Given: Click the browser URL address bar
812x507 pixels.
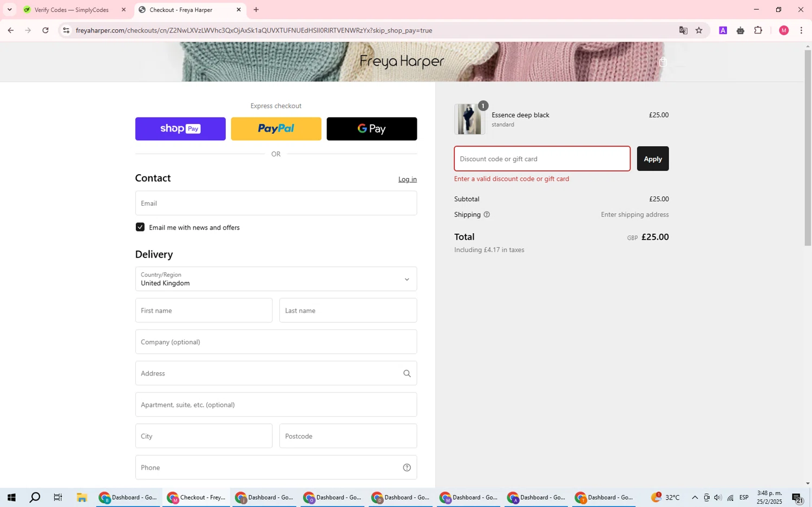Looking at the screenshot, I should (x=374, y=30).
